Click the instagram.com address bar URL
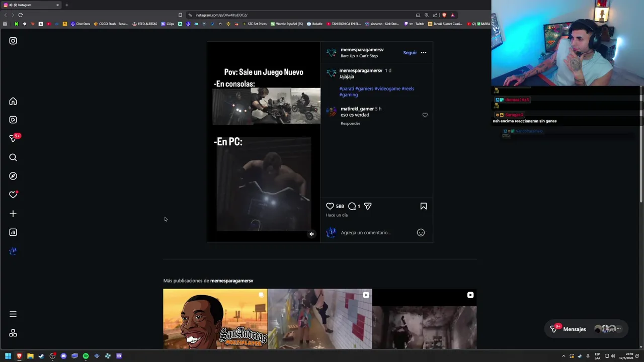644x362 pixels. (221, 15)
